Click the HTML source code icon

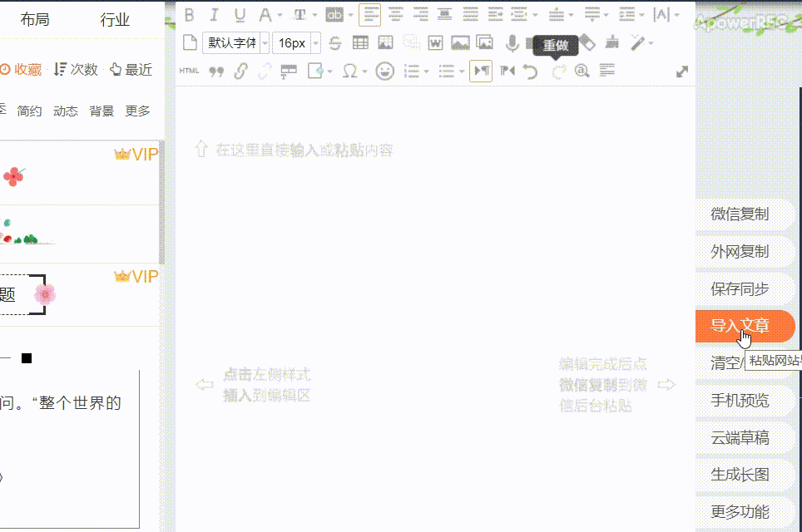[189, 71]
